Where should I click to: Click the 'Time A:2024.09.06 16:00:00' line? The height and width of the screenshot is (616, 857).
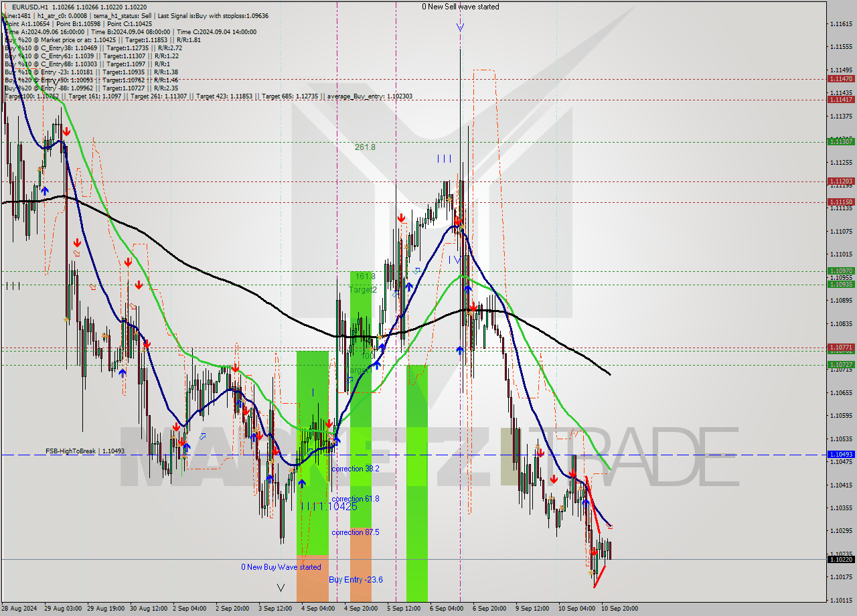(44, 31)
